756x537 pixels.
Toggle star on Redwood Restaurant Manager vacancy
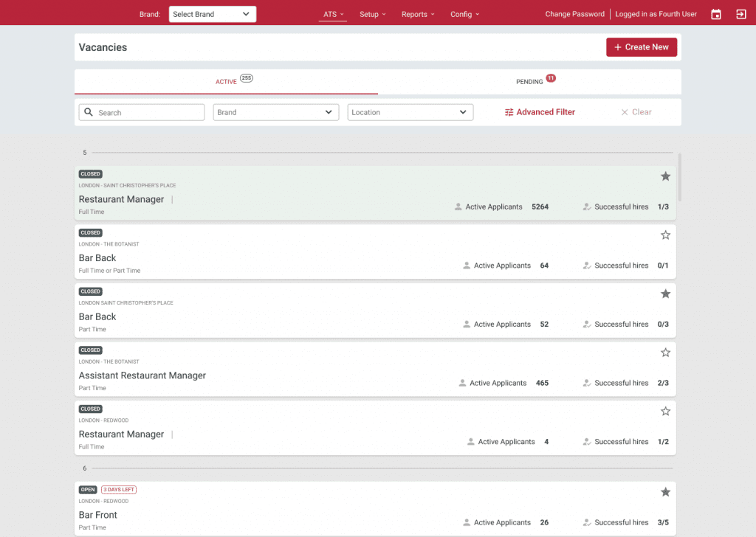click(x=665, y=411)
